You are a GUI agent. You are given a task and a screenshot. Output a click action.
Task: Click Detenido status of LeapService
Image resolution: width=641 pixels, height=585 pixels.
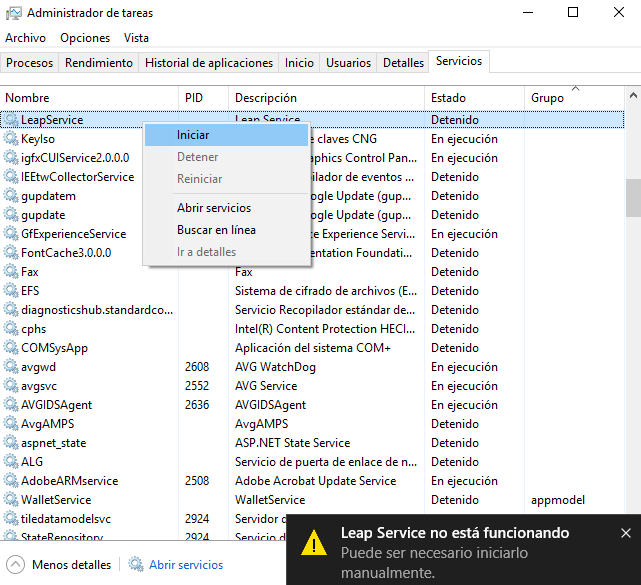tap(455, 120)
